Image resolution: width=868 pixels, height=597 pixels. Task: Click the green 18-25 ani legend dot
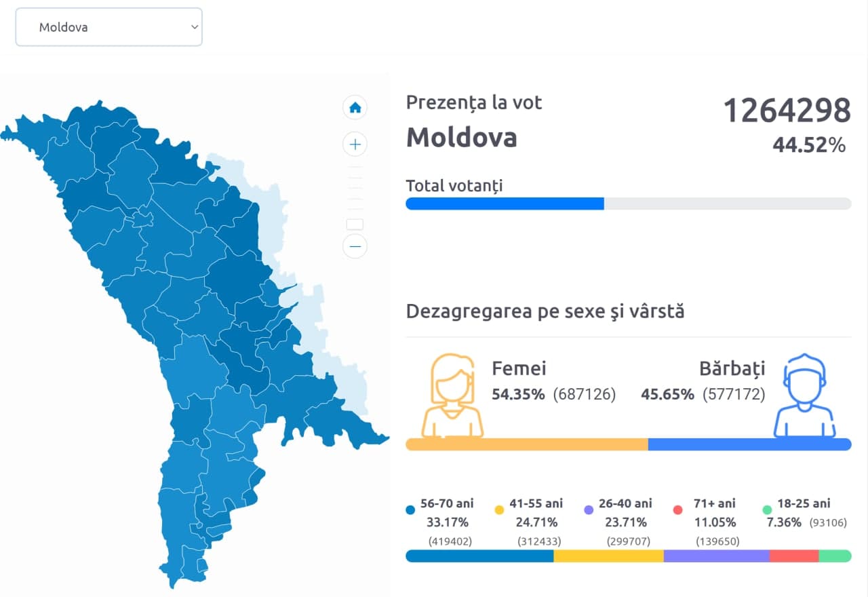click(x=767, y=509)
